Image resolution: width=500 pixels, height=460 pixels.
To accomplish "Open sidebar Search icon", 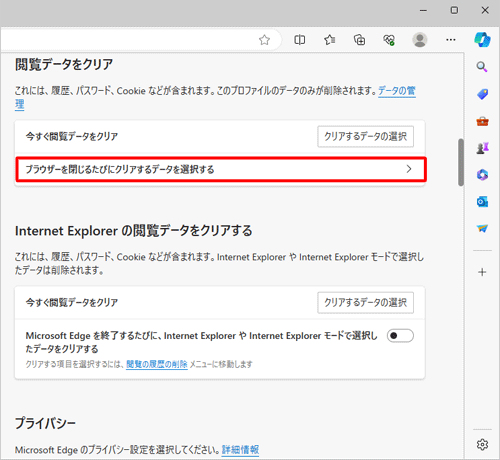I will (482, 67).
